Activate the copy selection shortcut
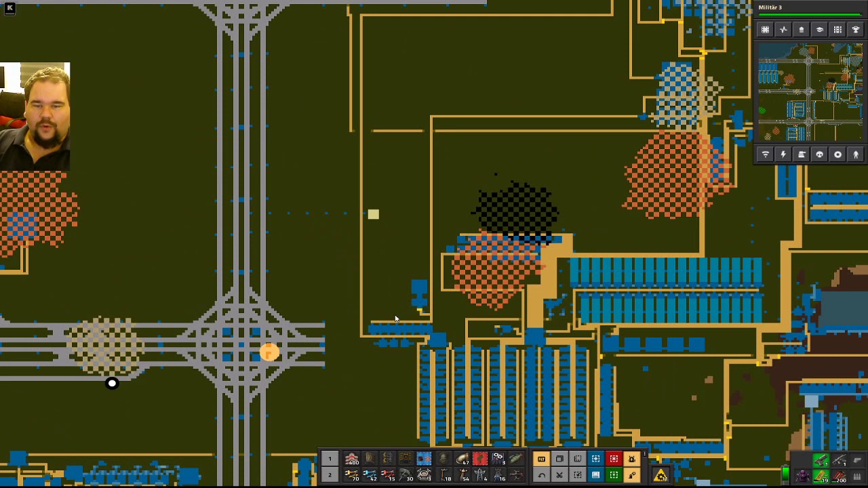This screenshot has height=488, width=868. tap(559, 459)
